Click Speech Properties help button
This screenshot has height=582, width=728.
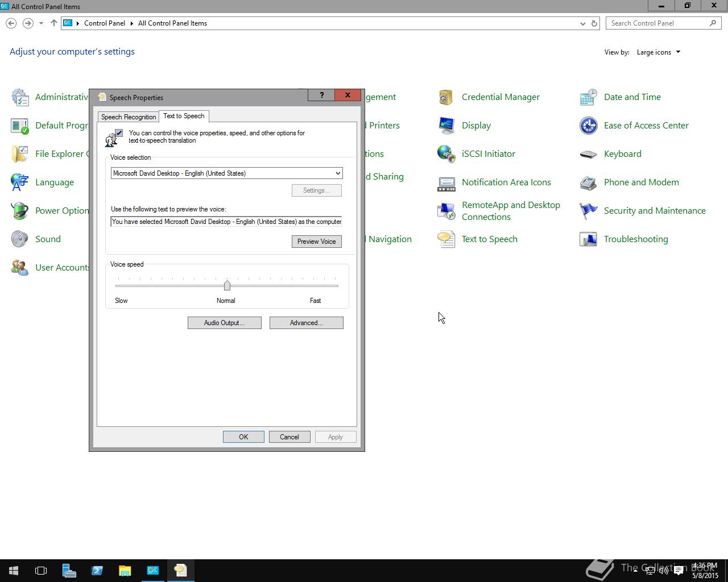[x=321, y=95]
